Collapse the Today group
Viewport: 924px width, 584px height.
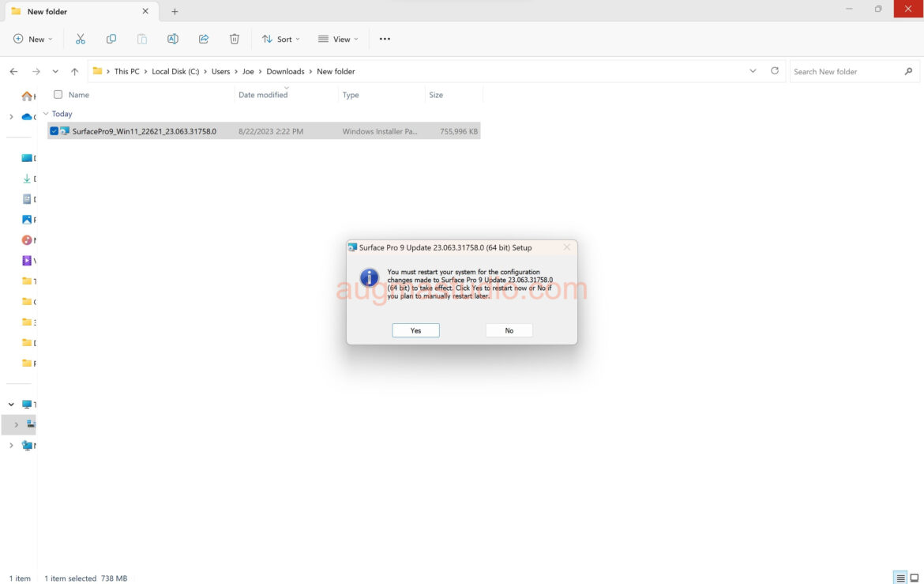point(46,113)
